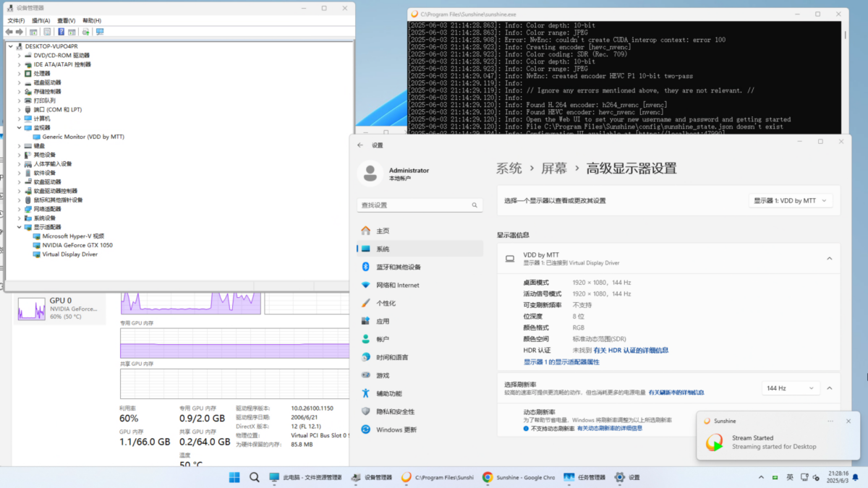Click the Settings back arrow button
868x488 pixels.
(x=360, y=145)
